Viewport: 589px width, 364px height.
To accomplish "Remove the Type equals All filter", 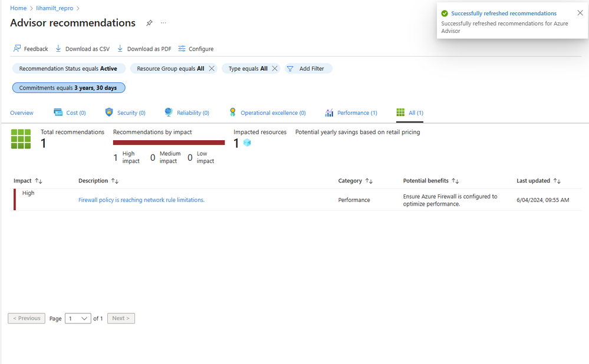I will coord(275,68).
